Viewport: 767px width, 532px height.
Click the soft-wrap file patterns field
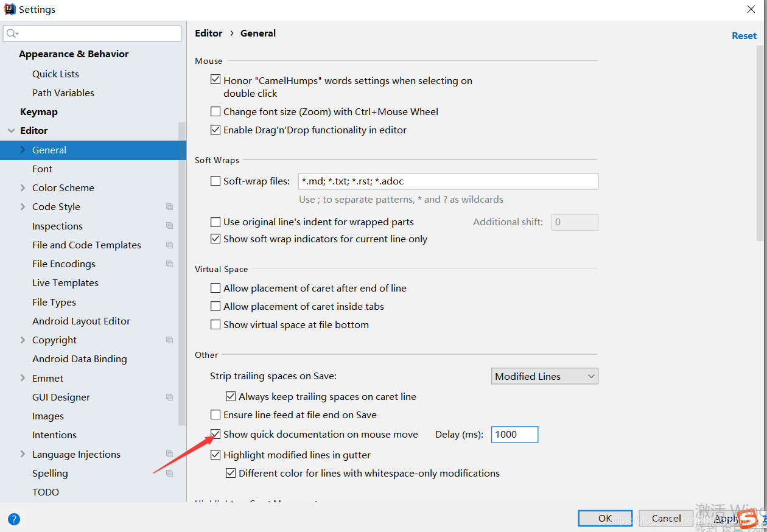pos(448,181)
